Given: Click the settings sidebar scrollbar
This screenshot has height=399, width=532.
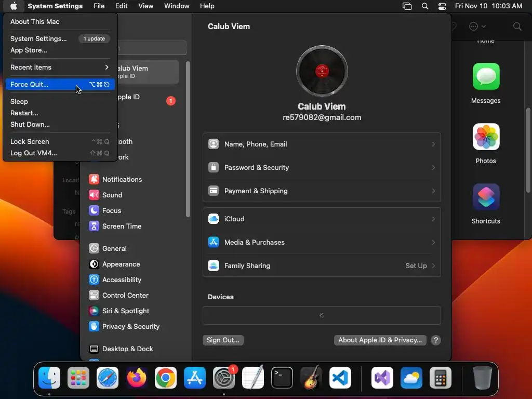Looking at the screenshot, I should point(188,139).
